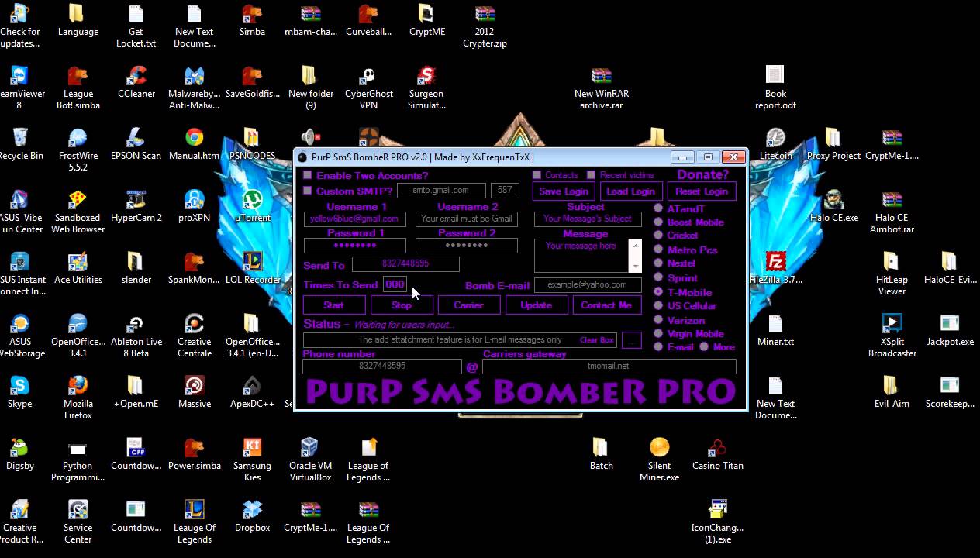Image resolution: width=980 pixels, height=558 pixels.
Task: Click the Contact Me button
Action: 606,305
